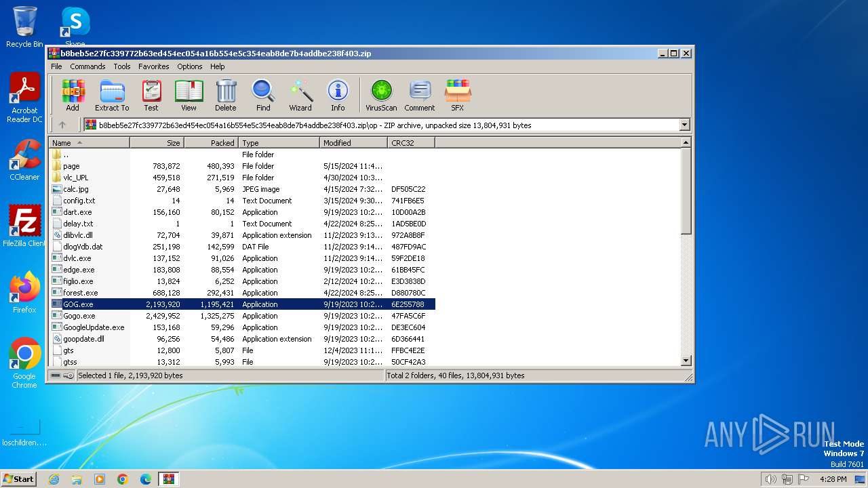Click the Add toolbar icon

pyautogui.click(x=73, y=95)
